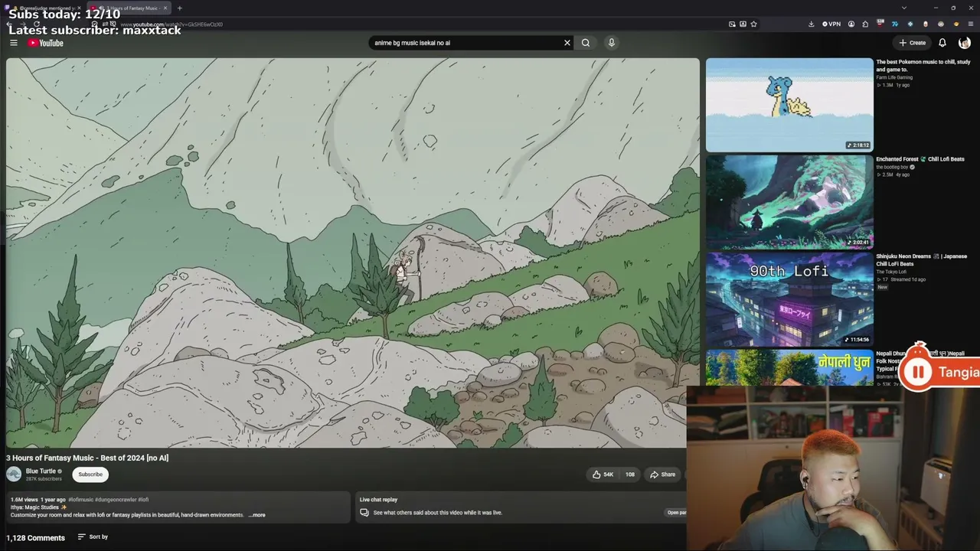Open the #lofimusic hashtag

tap(80, 500)
